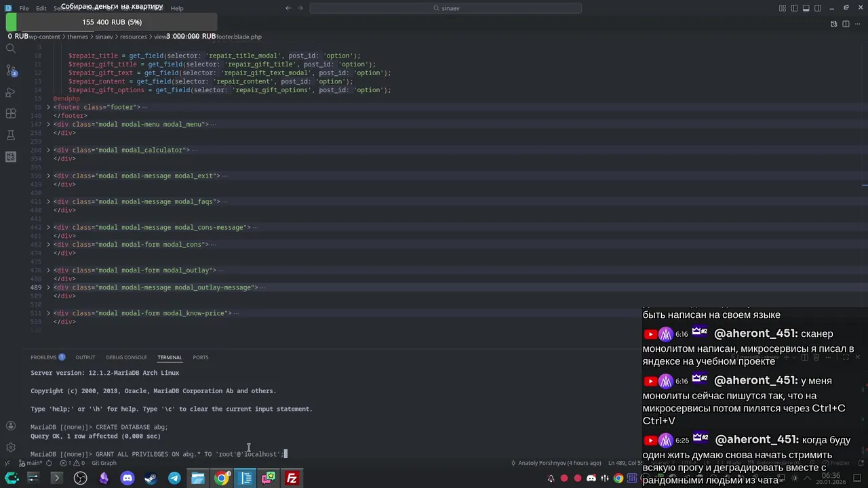This screenshot has width=868, height=488.
Task: Open the Help menu
Action: [177, 8]
